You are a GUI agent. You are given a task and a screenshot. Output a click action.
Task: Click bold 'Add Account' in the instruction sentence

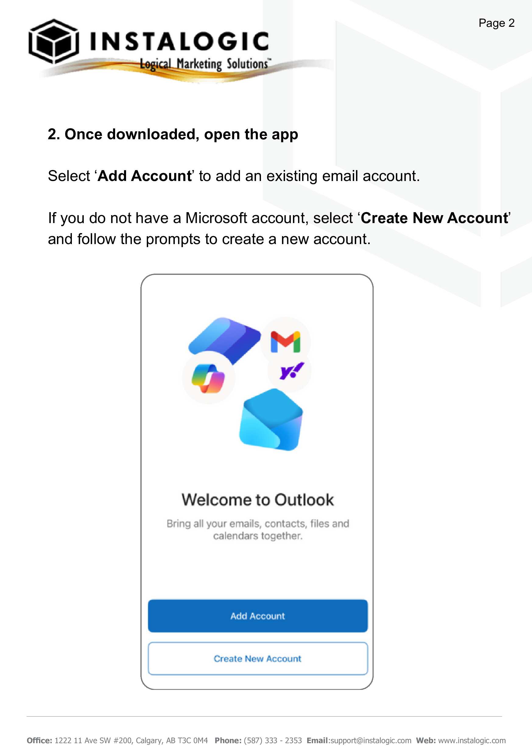145,176
